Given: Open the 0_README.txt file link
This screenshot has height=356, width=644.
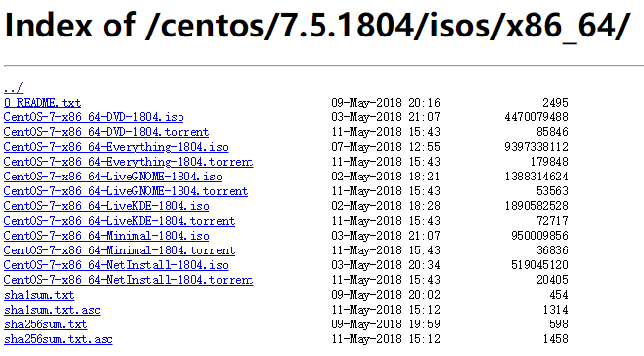Looking at the screenshot, I should coord(42,103).
